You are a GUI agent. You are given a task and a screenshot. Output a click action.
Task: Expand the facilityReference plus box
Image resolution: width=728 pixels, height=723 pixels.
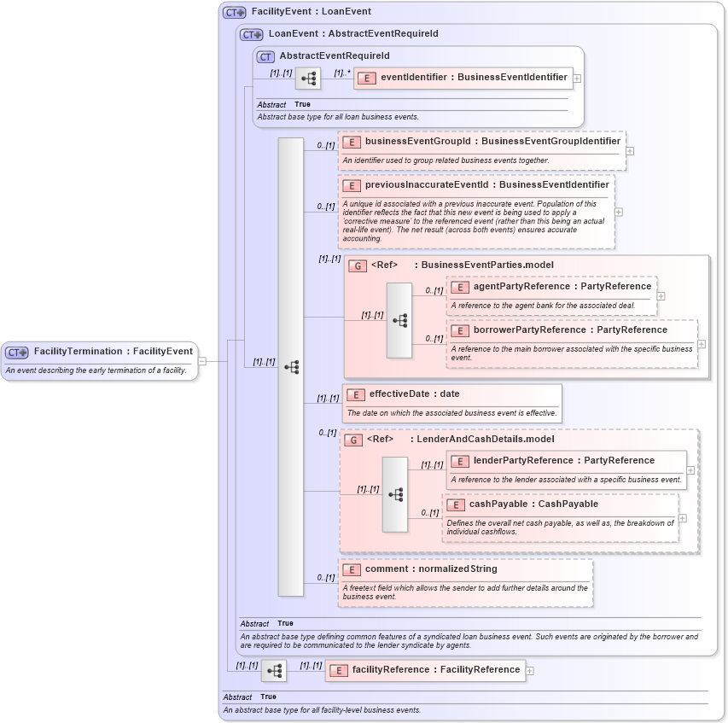click(x=529, y=670)
